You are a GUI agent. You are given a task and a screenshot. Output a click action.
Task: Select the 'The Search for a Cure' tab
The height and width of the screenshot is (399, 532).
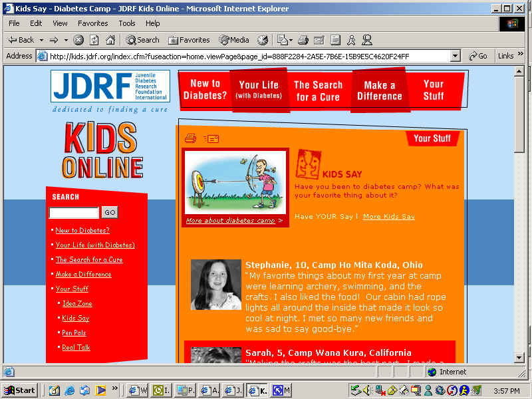pos(318,90)
